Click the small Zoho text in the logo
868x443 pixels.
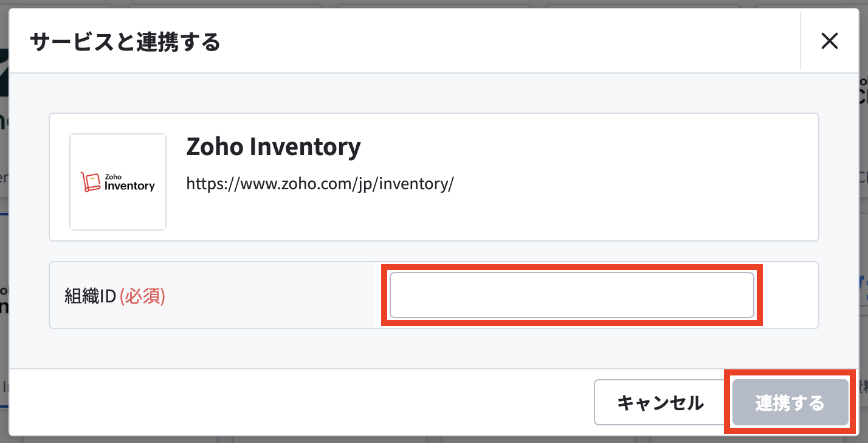(113, 177)
